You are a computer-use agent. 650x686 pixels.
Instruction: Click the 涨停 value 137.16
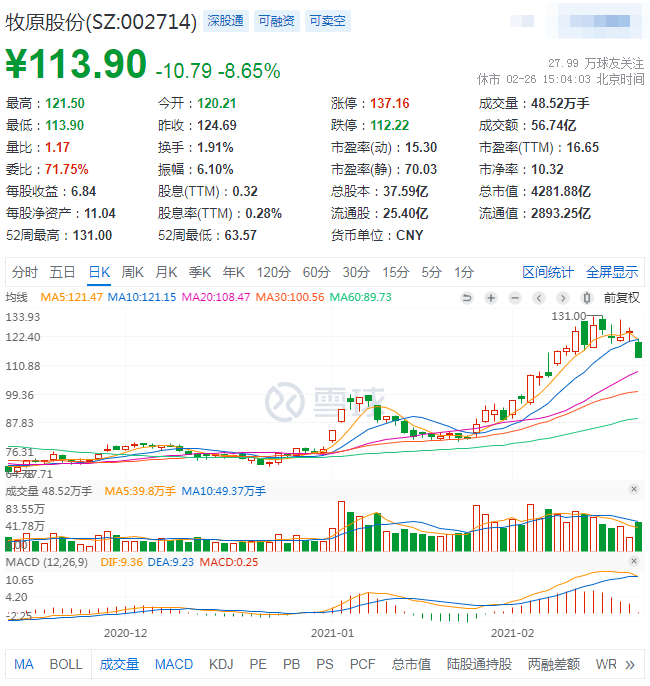pyautogui.click(x=390, y=103)
